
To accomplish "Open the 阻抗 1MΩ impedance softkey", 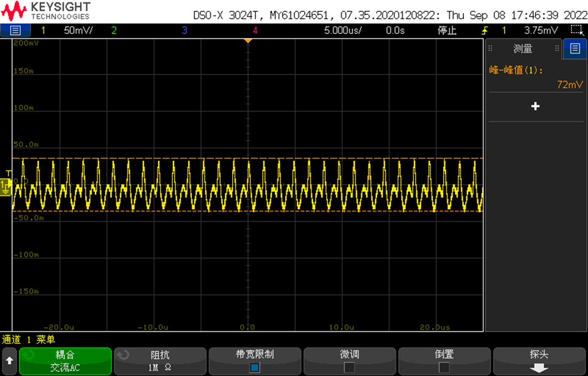I will point(160,361).
